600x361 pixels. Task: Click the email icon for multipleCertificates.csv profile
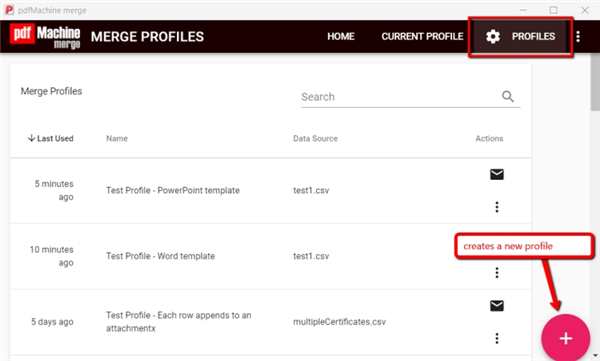click(x=497, y=305)
